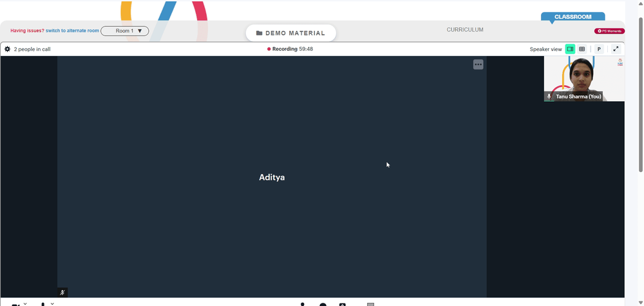Screen dimensions: 644x306
Task: Click the Aditya name in main tile
Action: [272, 177]
